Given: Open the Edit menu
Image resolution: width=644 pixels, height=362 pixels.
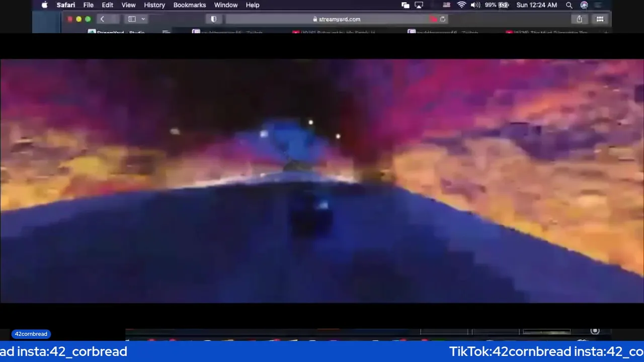Looking at the screenshot, I should pos(107,5).
